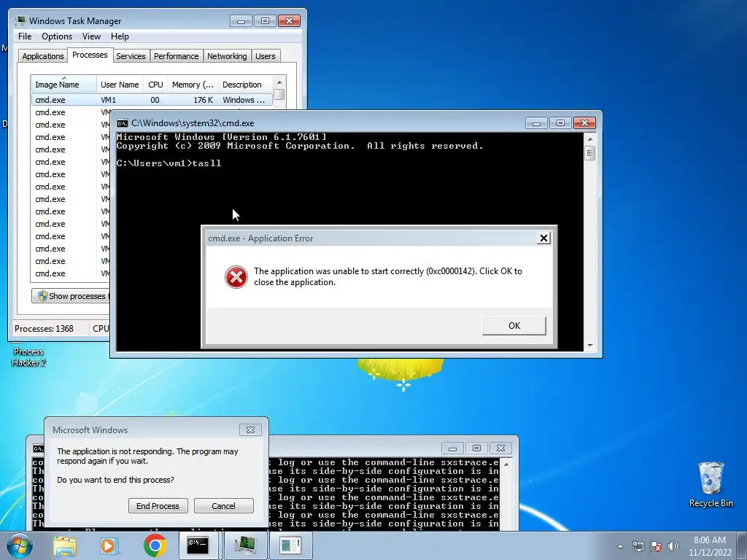Close the Microsoft Windows dialog

(x=250, y=429)
